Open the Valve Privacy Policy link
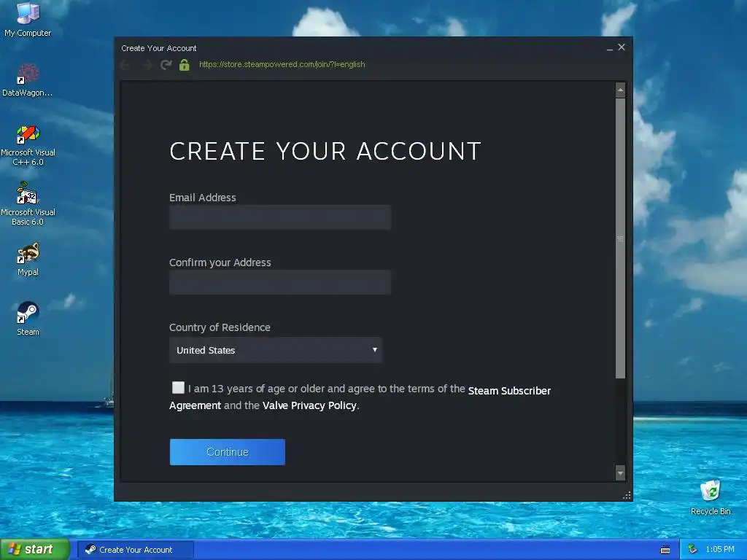The width and height of the screenshot is (747, 560). 309,405
